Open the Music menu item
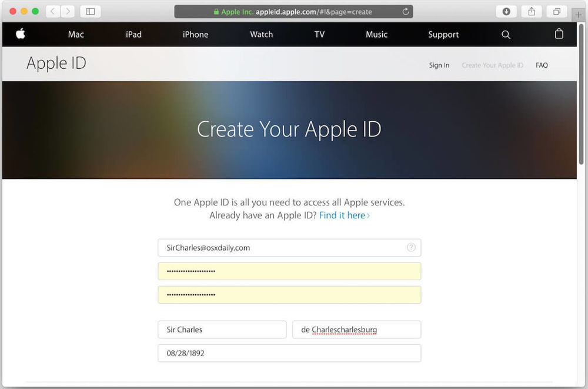The image size is (588, 389). point(376,35)
